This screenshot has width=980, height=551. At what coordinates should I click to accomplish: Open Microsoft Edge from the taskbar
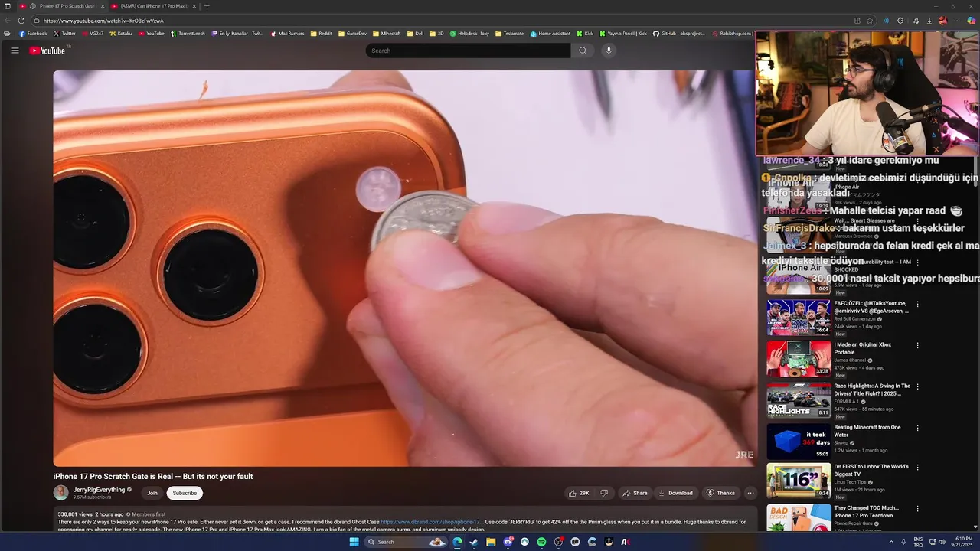pyautogui.click(x=457, y=542)
